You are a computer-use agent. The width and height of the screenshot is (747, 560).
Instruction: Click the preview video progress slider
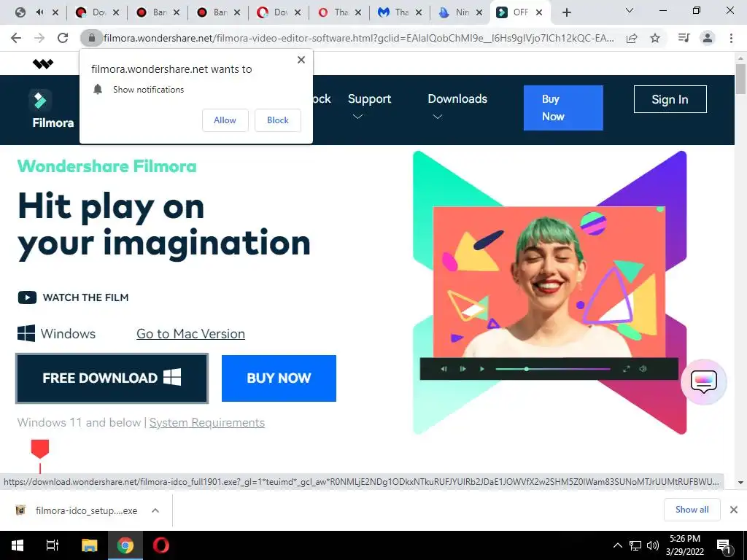553,369
